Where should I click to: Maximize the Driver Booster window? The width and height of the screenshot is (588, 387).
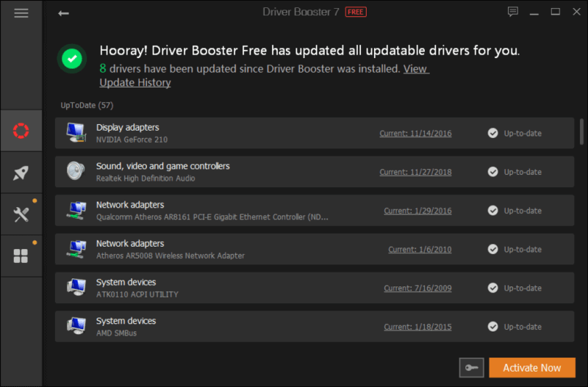(x=556, y=12)
